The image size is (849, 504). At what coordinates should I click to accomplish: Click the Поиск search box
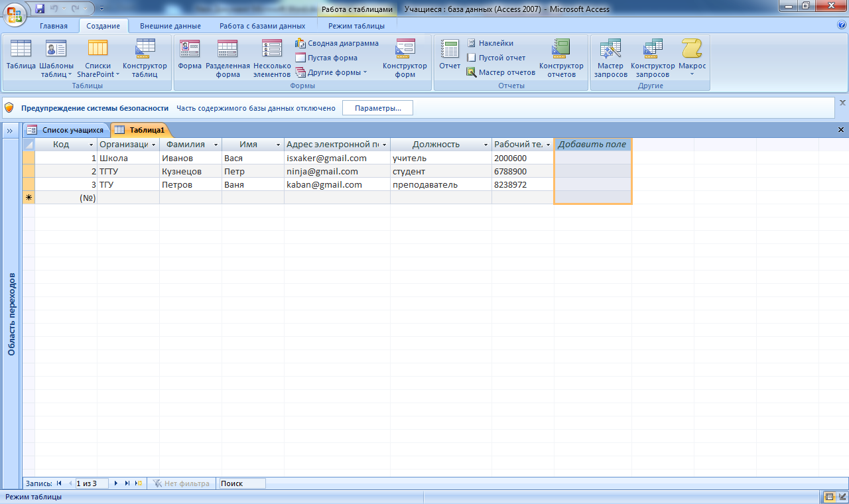pyautogui.click(x=242, y=483)
